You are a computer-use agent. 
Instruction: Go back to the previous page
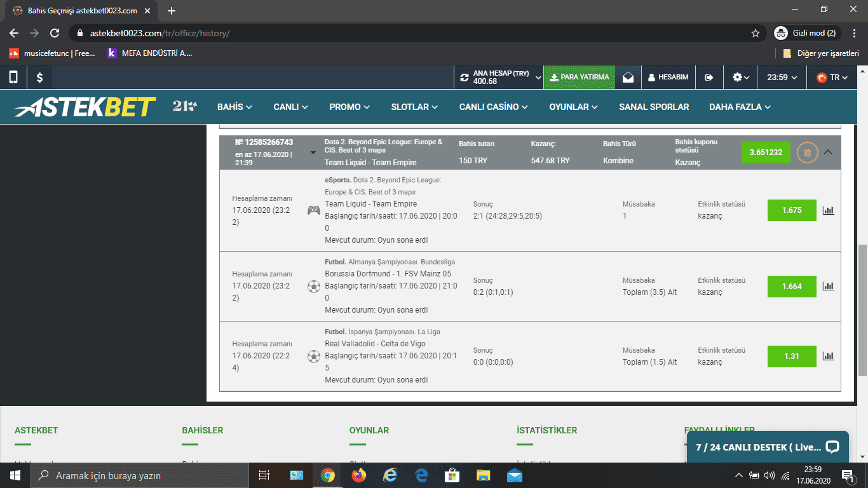(14, 33)
